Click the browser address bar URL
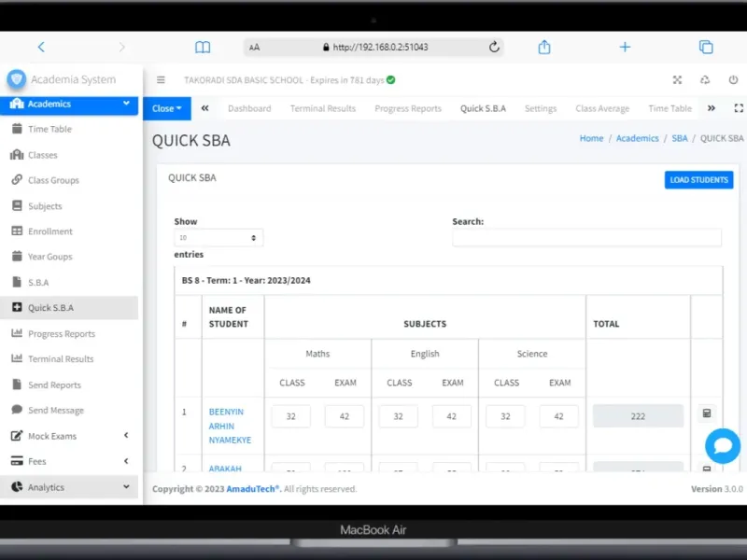This screenshot has height=560, width=747. pos(380,48)
